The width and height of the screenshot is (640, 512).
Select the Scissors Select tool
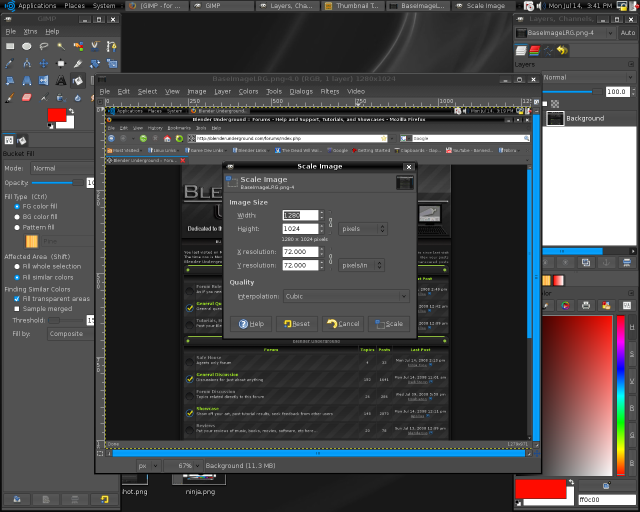(95, 46)
